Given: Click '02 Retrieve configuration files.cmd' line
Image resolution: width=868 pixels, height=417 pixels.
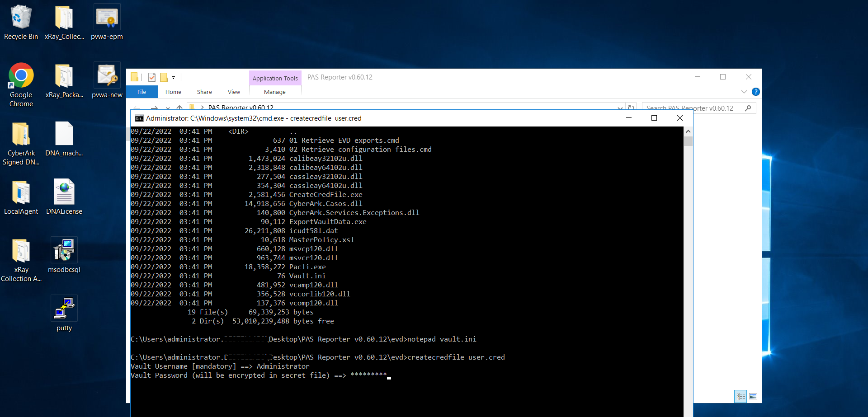Looking at the screenshot, I should pos(281,150).
